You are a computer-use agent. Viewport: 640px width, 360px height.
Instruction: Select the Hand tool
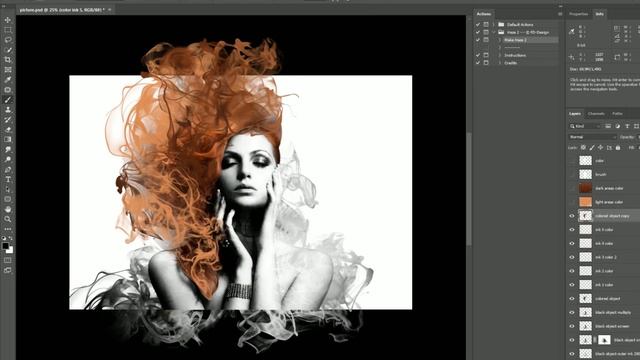point(8,209)
